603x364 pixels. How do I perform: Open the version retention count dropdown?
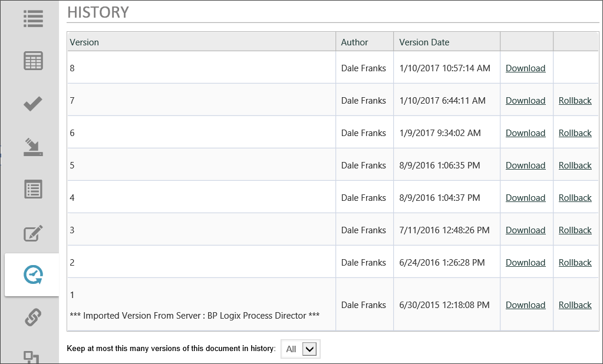[300, 349]
